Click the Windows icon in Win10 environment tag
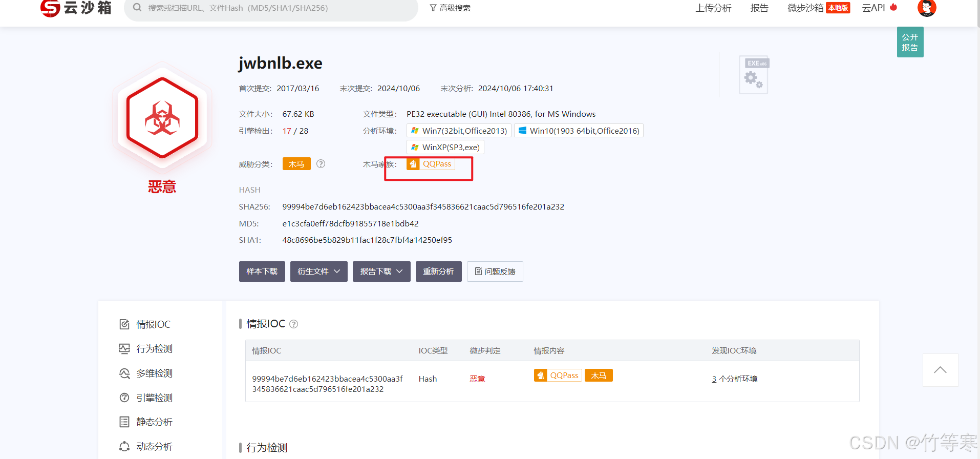Viewport: 980px width, 459px height. pos(522,131)
